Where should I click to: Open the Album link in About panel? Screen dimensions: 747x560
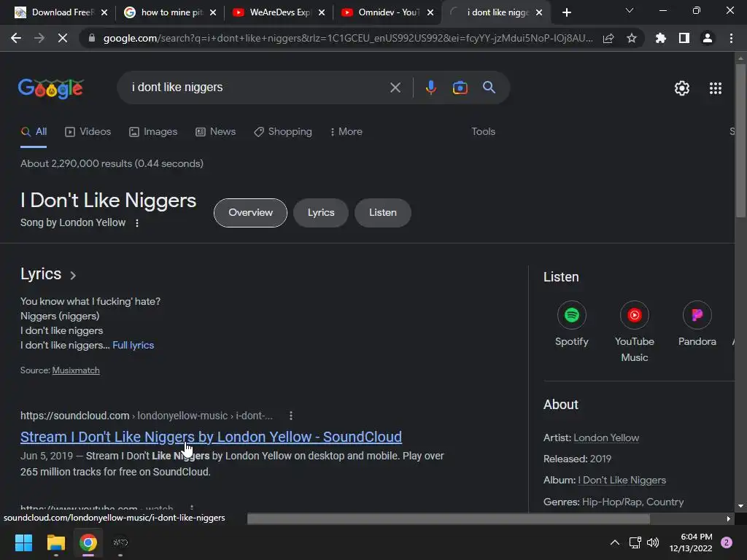point(622,480)
